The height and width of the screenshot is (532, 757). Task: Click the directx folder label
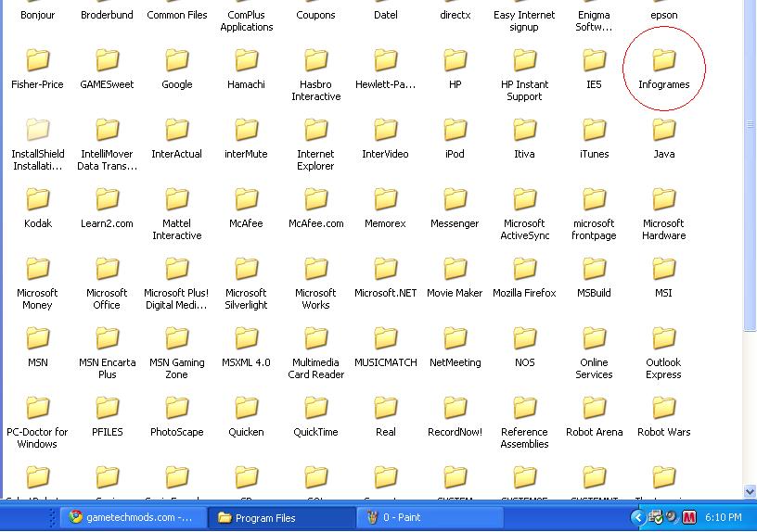(x=455, y=15)
